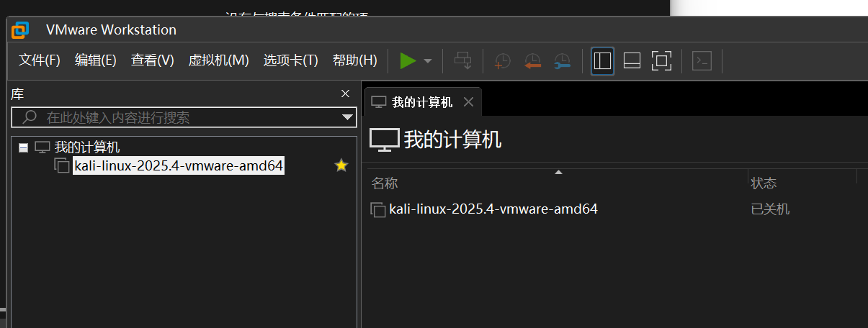Click the computer icon in the library tree

click(x=42, y=147)
